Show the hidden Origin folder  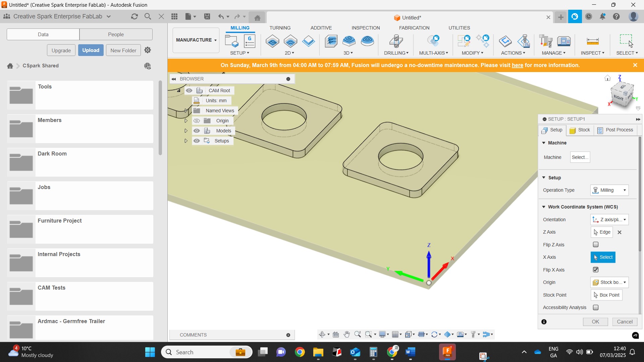click(197, 121)
